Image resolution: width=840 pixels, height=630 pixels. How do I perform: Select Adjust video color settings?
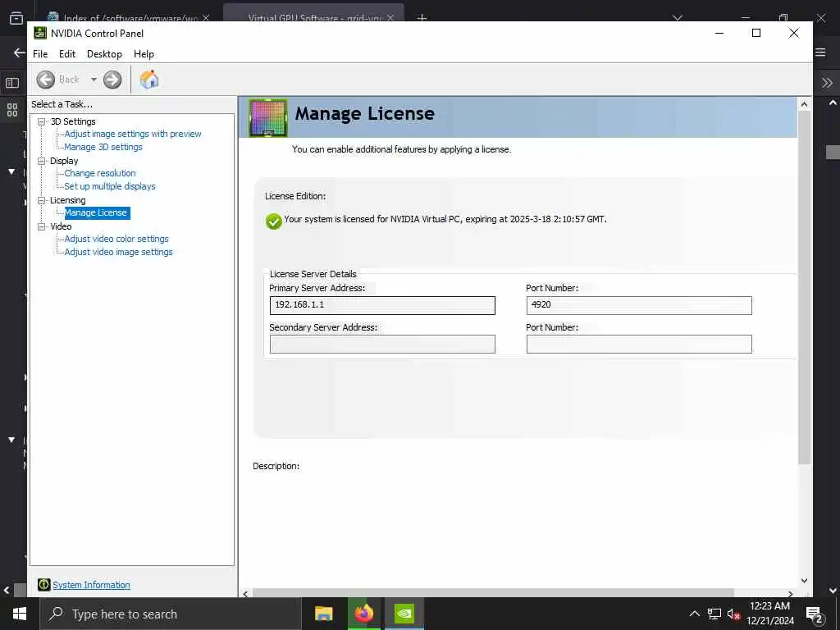pos(116,239)
